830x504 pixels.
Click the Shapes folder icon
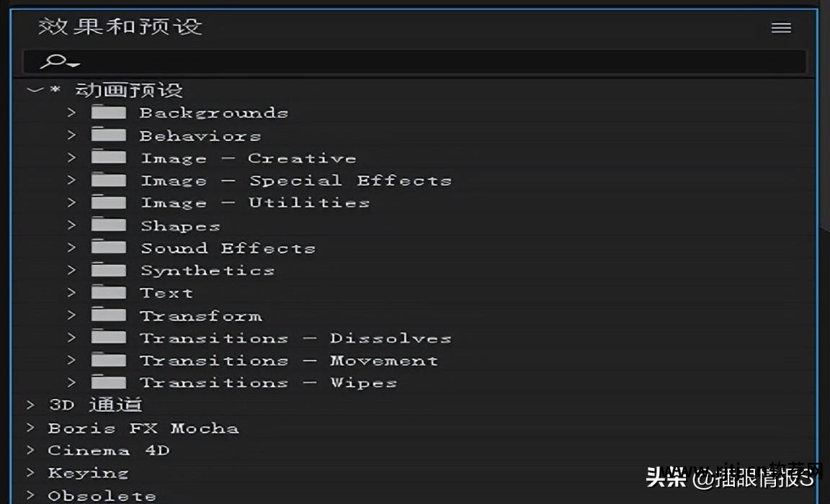point(109,225)
